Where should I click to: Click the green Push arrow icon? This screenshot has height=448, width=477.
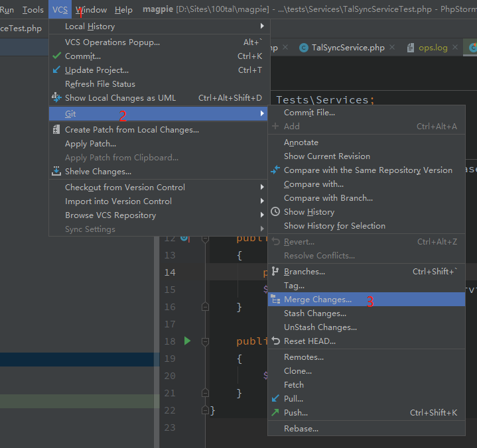pos(275,412)
